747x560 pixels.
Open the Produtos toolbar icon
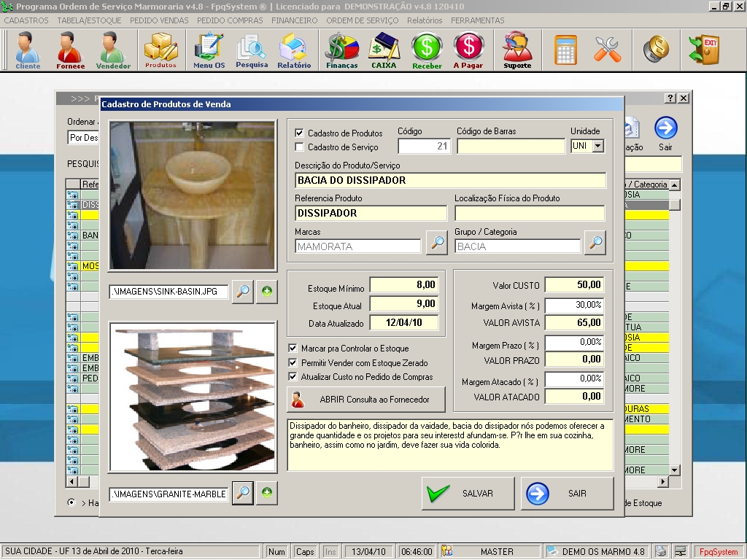pos(160,50)
